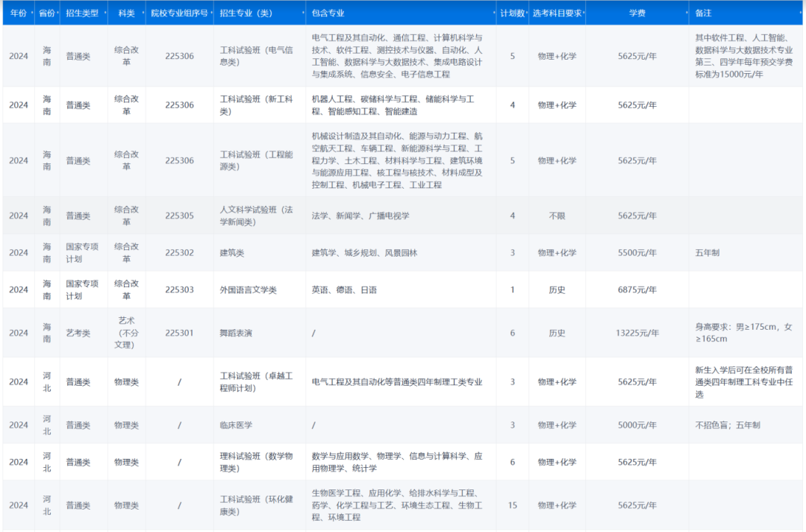
Task: Open the 年份 column filter icon
Action: click(x=32, y=13)
